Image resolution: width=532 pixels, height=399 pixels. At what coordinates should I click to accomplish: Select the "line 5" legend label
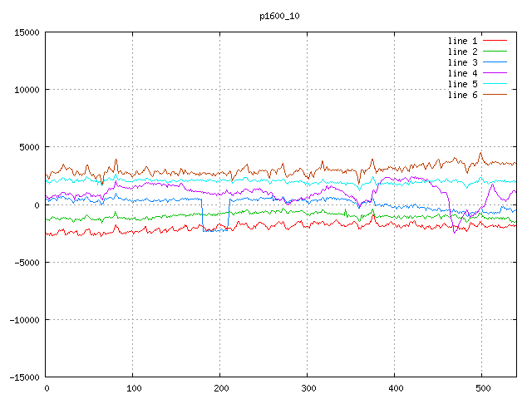tap(463, 84)
